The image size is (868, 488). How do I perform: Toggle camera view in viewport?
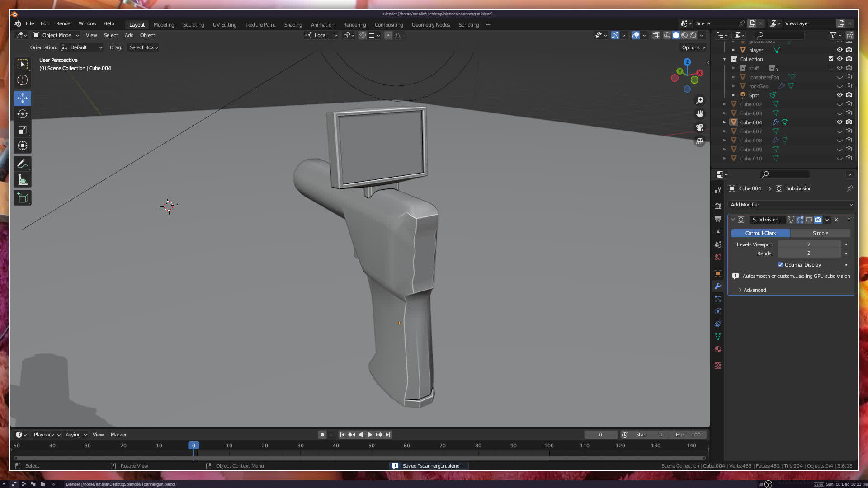pyautogui.click(x=700, y=127)
